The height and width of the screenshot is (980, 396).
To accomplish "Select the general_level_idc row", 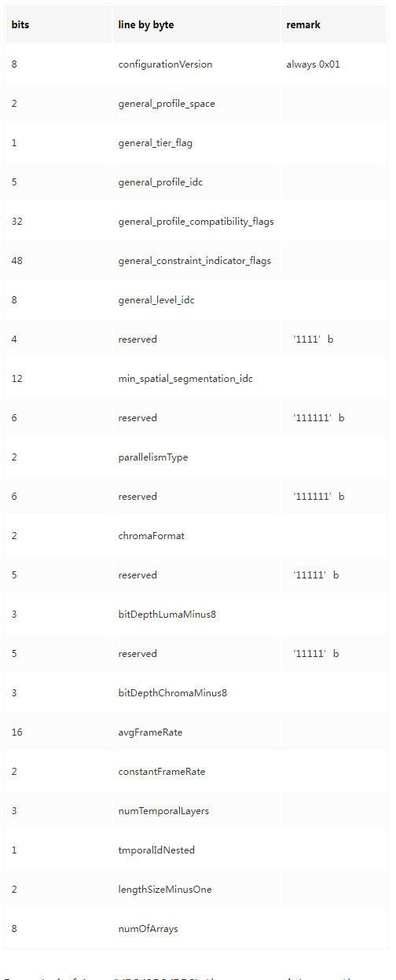I will tap(196, 300).
